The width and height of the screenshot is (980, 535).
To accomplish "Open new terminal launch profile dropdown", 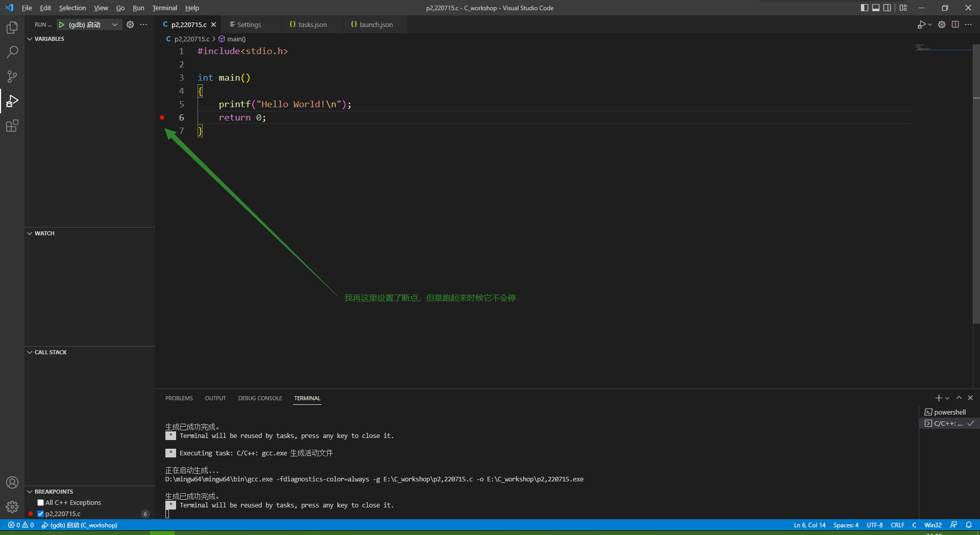I will [x=947, y=398].
